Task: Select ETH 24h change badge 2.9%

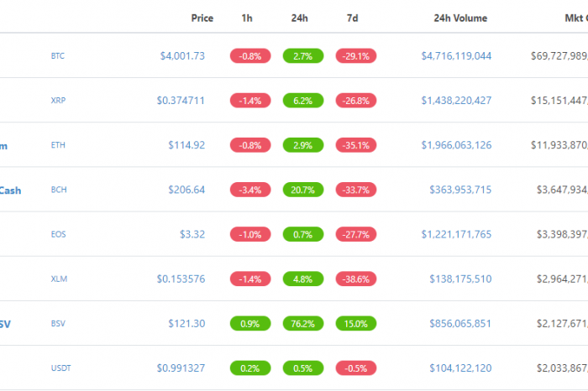Action: click(x=303, y=145)
